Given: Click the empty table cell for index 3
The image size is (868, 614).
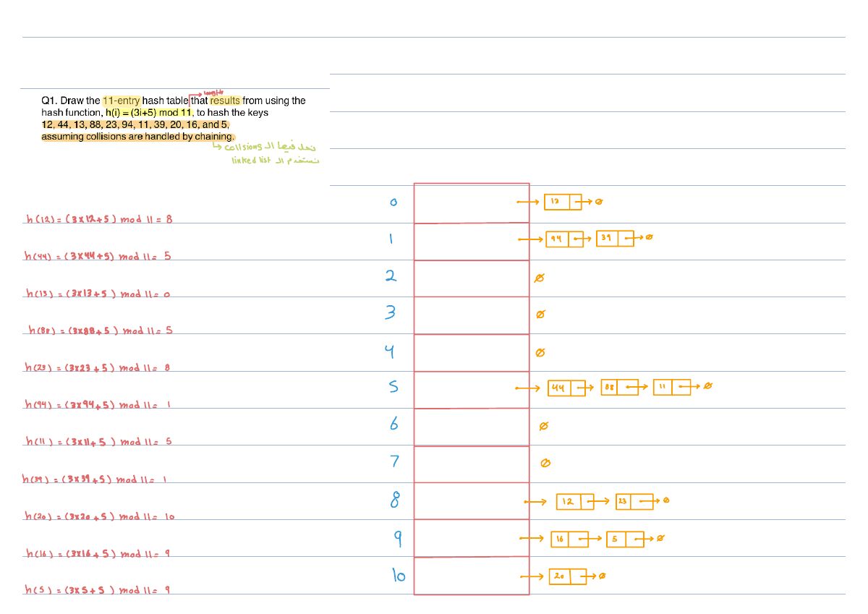Looking at the screenshot, I should click(472, 315).
